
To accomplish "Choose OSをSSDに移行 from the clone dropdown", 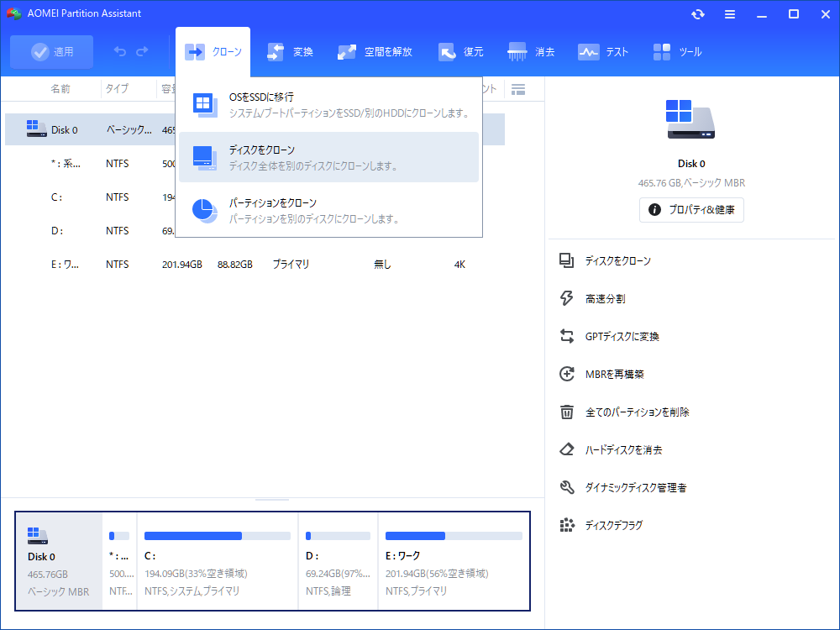I will click(x=329, y=105).
